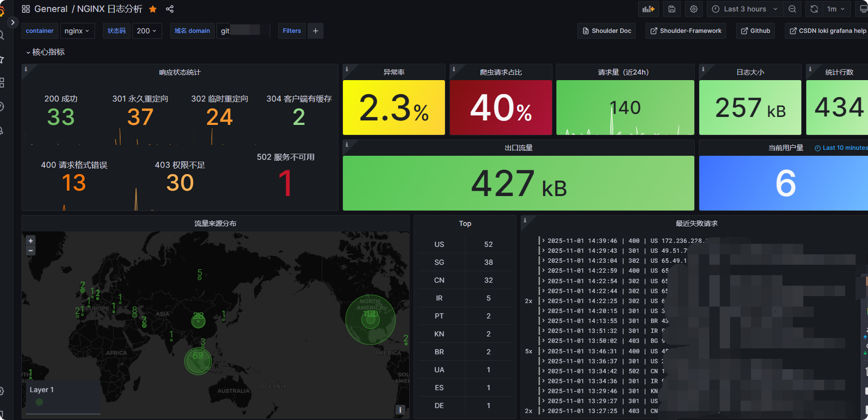The height and width of the screenshot is (420, 868).
Task: Open the 1m refresh interval dropdown
Action: pyautogui.click(x=836, y=9)
